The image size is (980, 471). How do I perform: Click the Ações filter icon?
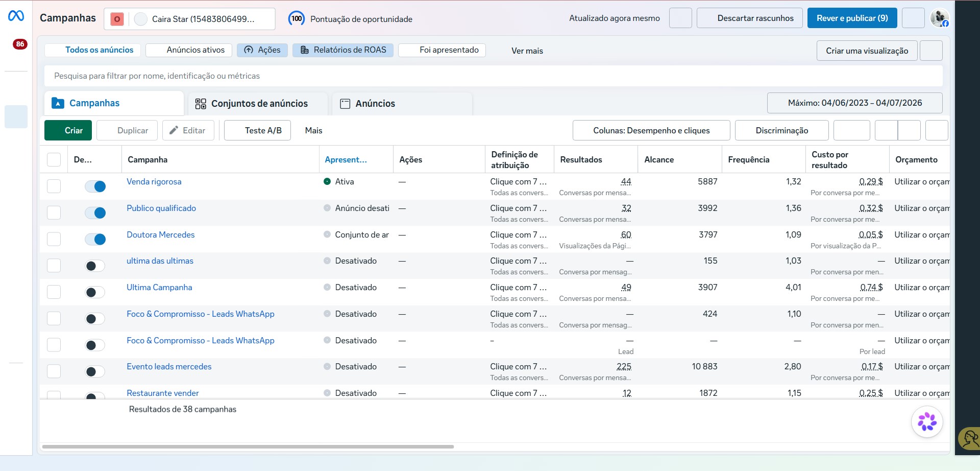click(x=249, y=50)
